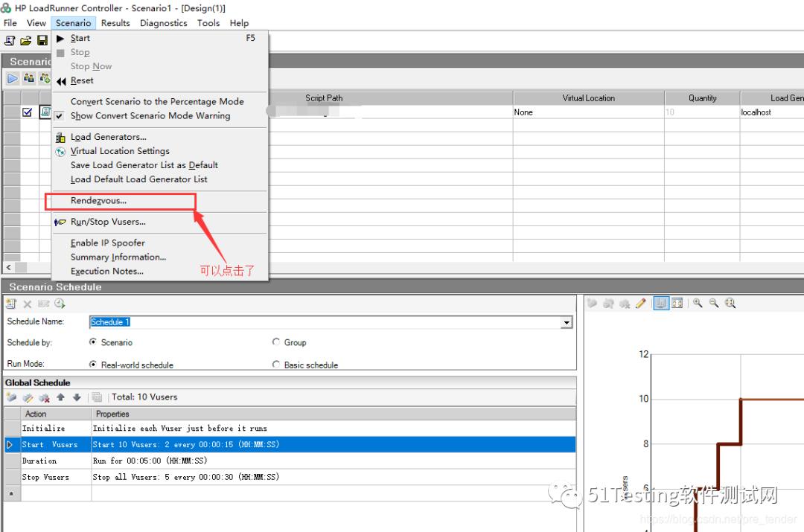Open the Results menu
Viewport: 804px width, 532px height.
(x=115, y=23)
